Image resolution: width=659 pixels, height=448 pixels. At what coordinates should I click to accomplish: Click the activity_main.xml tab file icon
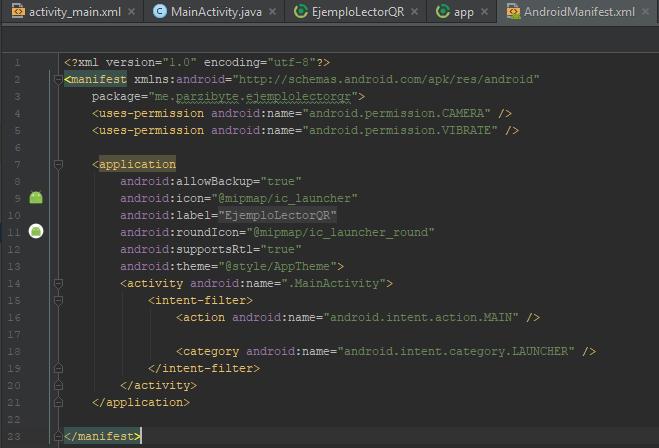click(x=15, y=12)
